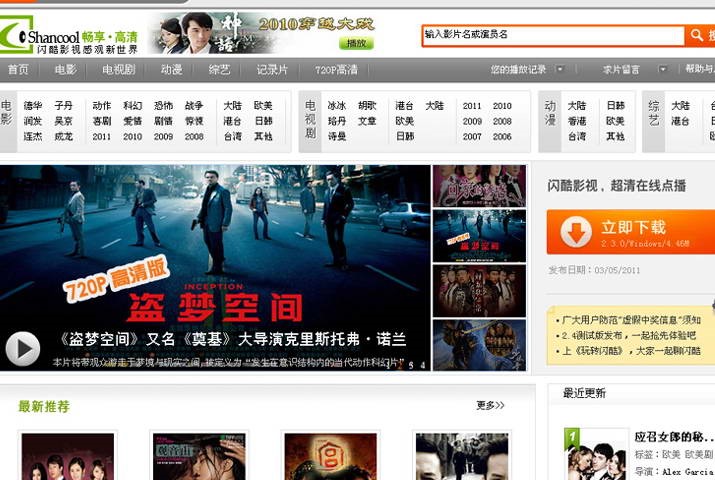The height and width of the screenshot is (480, 715).
Task: Filter movies by genre 科幻
Action: pos(133,106)
